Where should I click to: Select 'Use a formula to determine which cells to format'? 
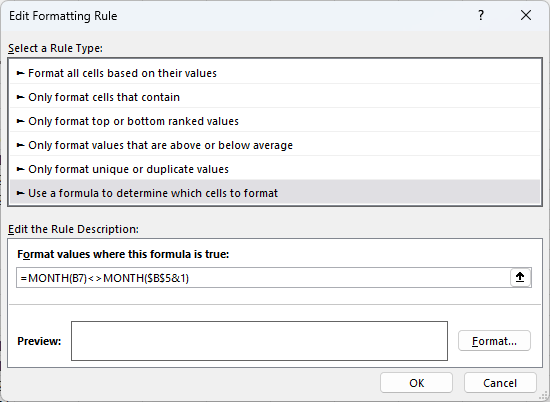[275, 193]
